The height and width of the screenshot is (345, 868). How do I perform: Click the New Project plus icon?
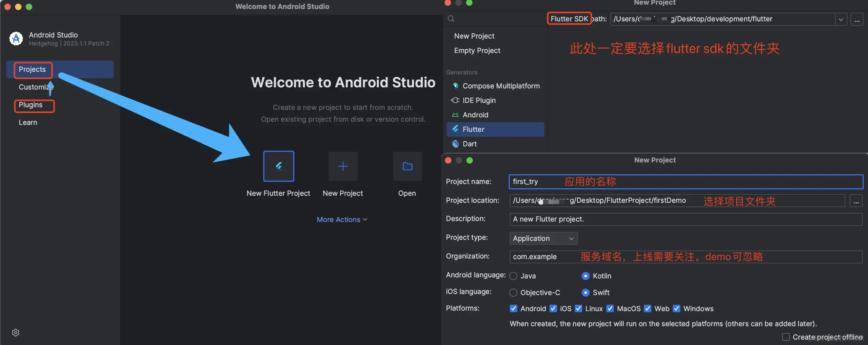[x=343, y=166]
